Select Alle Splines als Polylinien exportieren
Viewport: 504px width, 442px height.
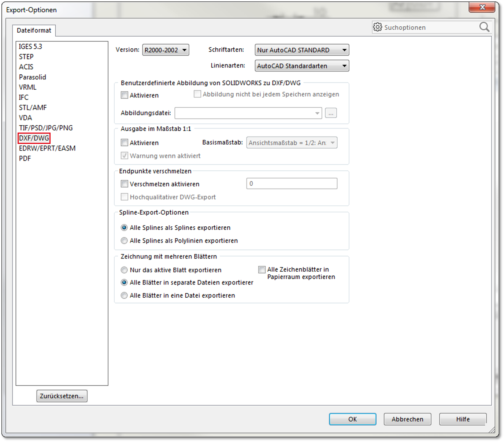pyautogui.click(x=125, y=241)
